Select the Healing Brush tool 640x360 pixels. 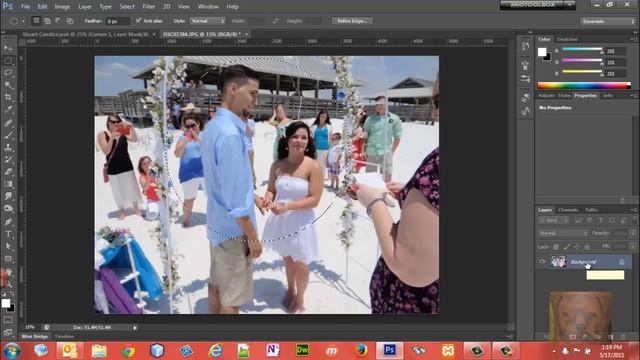pyautogui.click(x=8, y=122)
